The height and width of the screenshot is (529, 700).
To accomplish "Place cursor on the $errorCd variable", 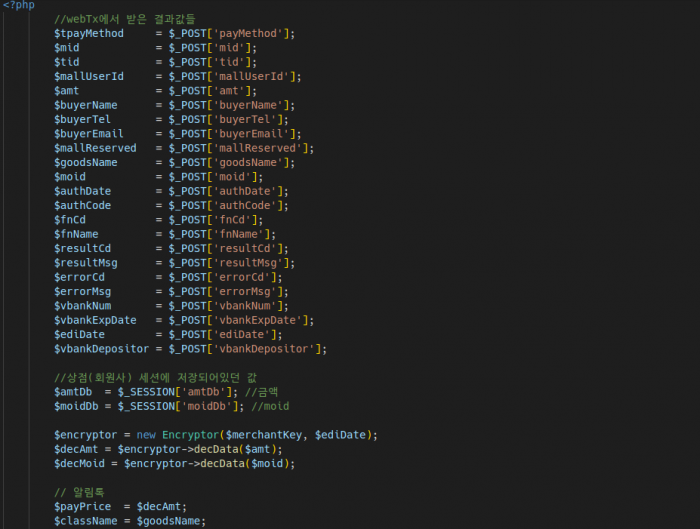I will pos(82,277).
